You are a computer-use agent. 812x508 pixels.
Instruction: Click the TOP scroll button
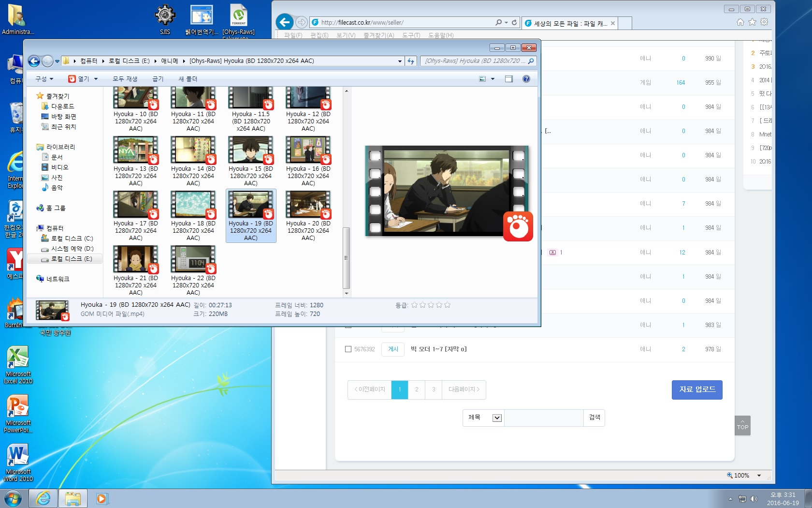[743, 426]
